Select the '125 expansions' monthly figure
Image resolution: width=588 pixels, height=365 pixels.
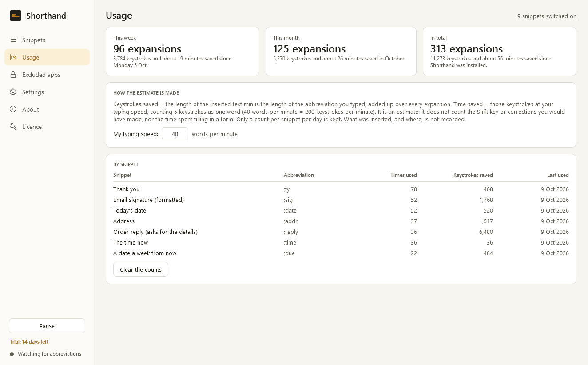click(x=310, y=49)
